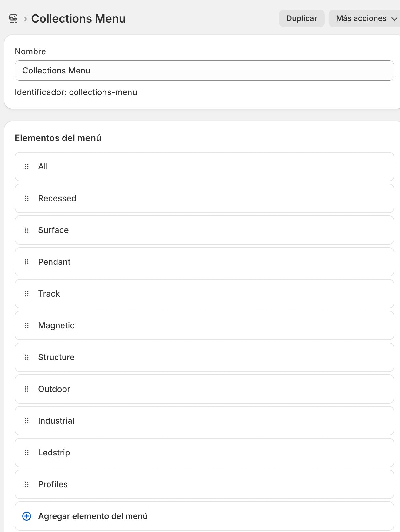Select the Outdoor menu item

click(x=204, y=389)
